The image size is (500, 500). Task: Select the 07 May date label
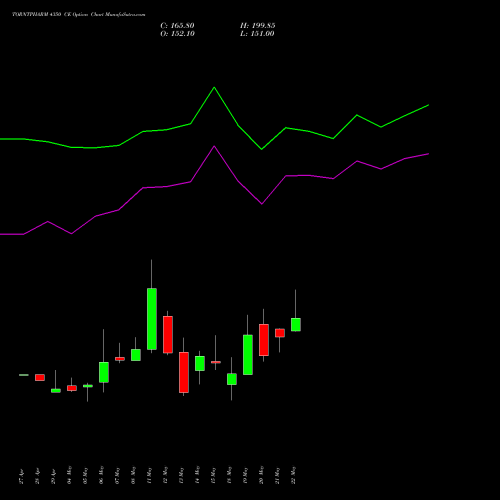118,475
